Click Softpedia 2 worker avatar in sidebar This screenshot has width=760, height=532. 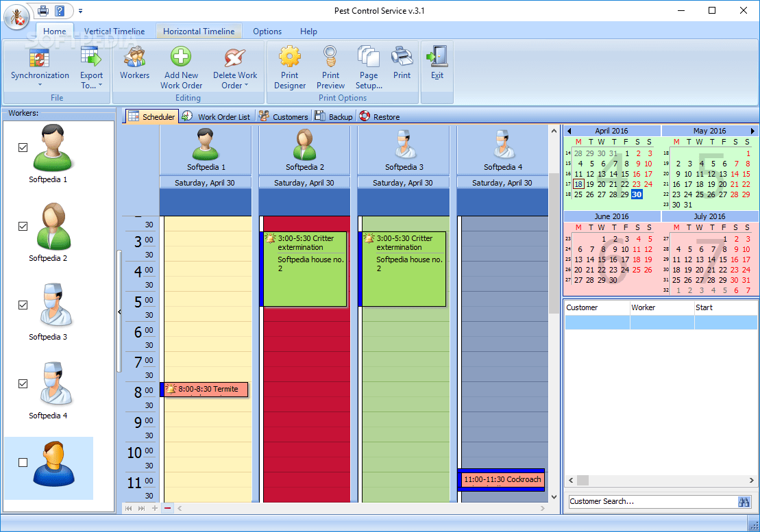click(53, 227)
